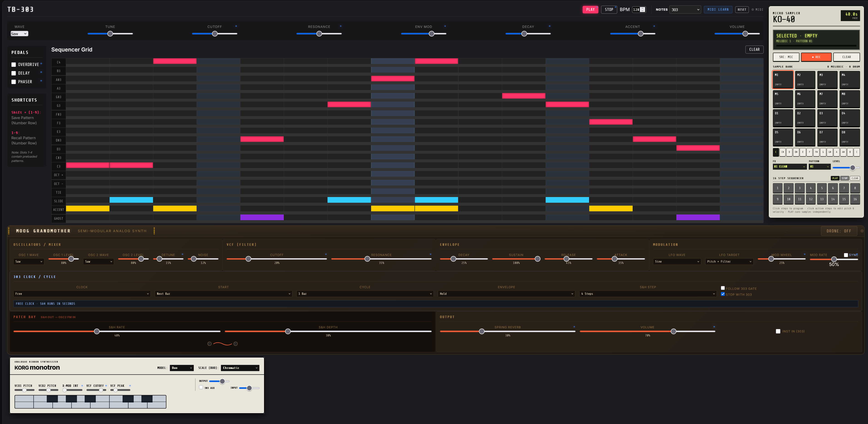Click the F# note key in KO-40
Image resolution: width=868 pixels, height=424 pixels.
click(816, 152)
